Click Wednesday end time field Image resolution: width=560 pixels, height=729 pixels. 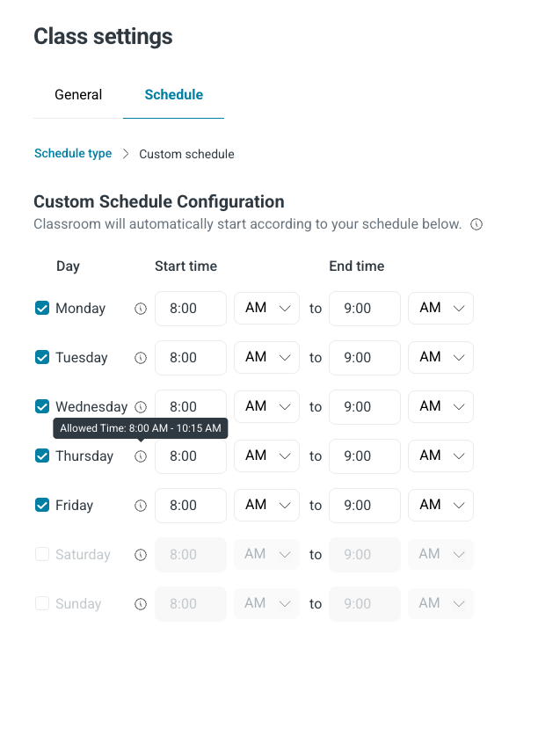pos(365,407)
